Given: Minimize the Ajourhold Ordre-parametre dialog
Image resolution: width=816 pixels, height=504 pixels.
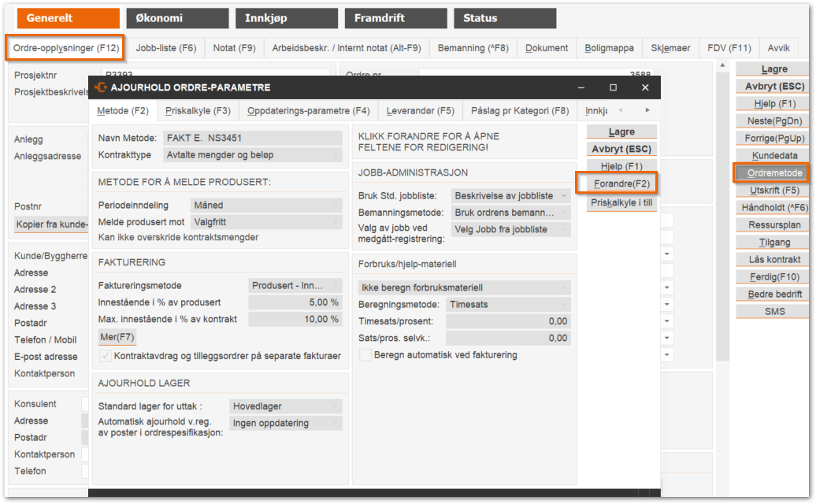Looking at the screenshot, I should click(x=581, y=87).
